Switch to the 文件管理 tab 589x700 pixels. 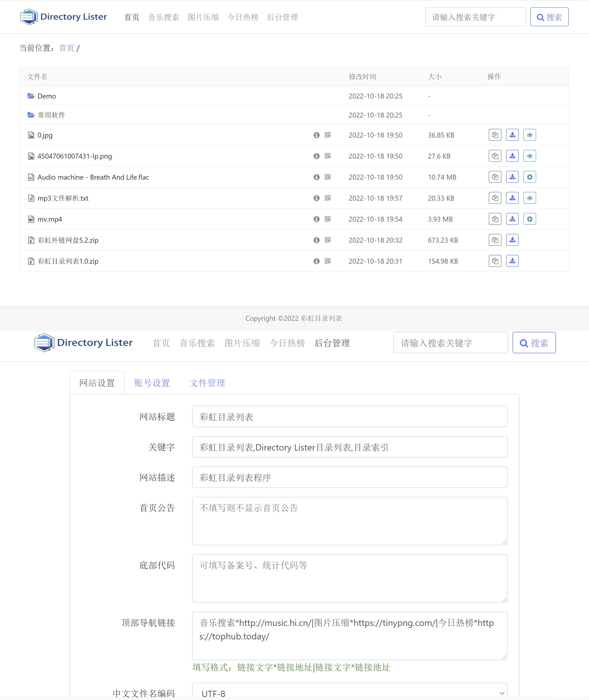pos(207,383)
